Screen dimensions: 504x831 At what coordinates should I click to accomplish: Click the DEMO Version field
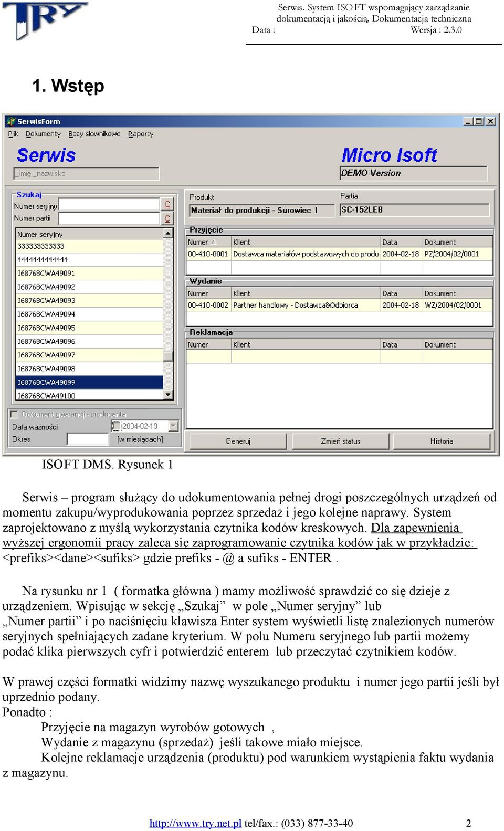[x=413, y=173]
